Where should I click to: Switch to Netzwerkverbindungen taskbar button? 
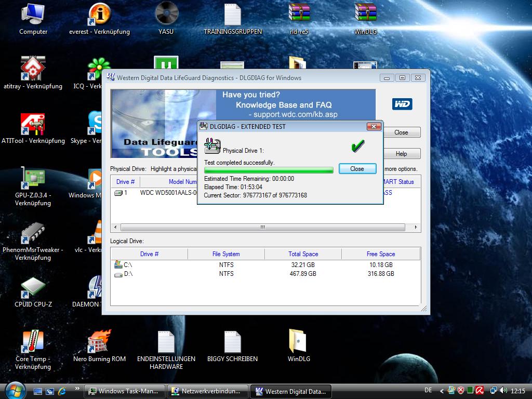208,391
